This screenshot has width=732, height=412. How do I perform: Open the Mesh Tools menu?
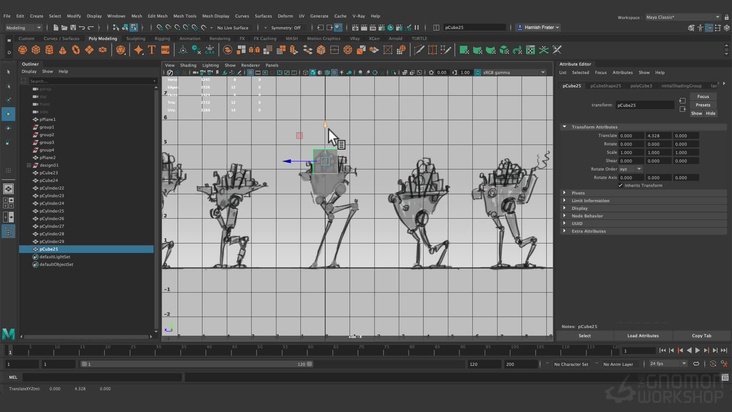(x=185, y=16)
